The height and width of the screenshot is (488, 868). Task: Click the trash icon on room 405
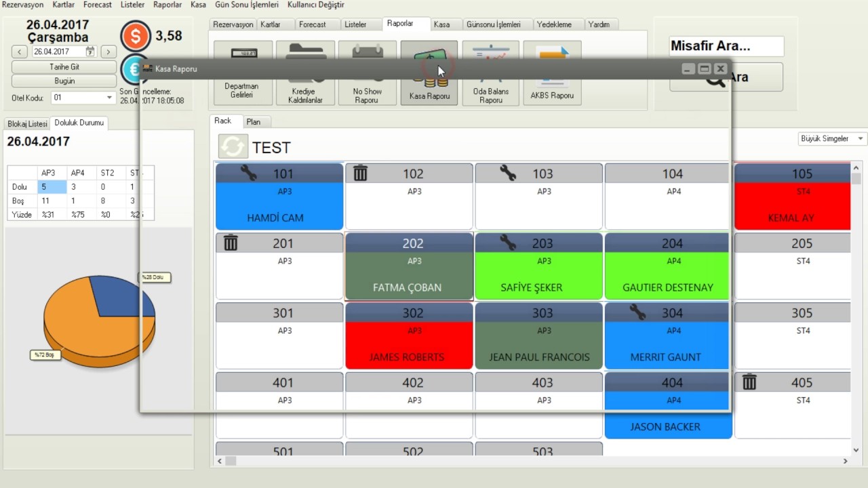point(749,382)
